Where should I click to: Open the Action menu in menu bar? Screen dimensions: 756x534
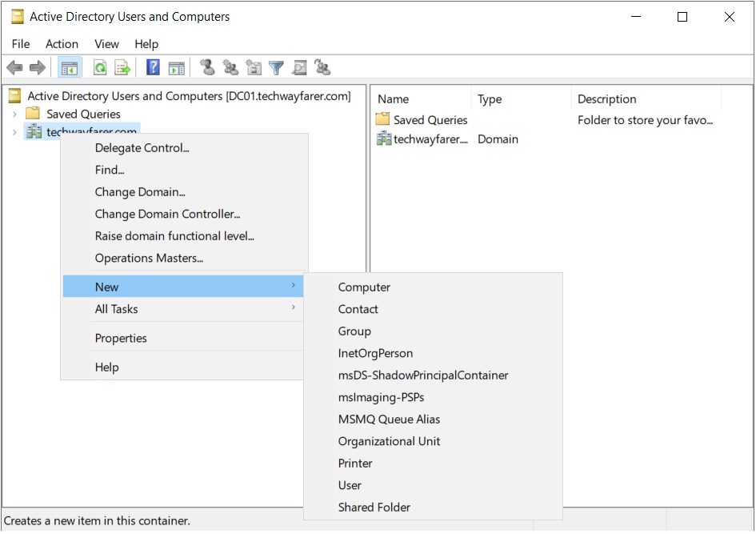click(x=62, y=44)
